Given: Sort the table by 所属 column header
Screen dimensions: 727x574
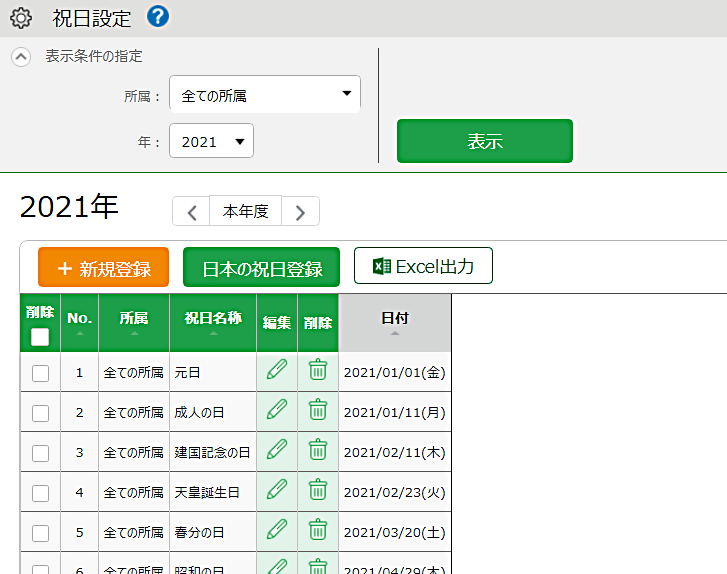Looking at the screenshot, I should pos(134,323).
